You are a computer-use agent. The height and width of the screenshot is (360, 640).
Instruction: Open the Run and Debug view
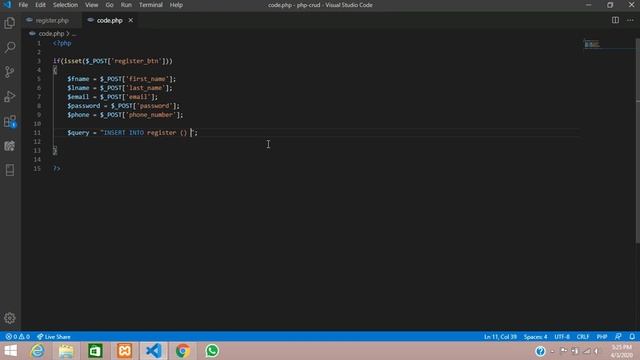(x=10, y=97)
